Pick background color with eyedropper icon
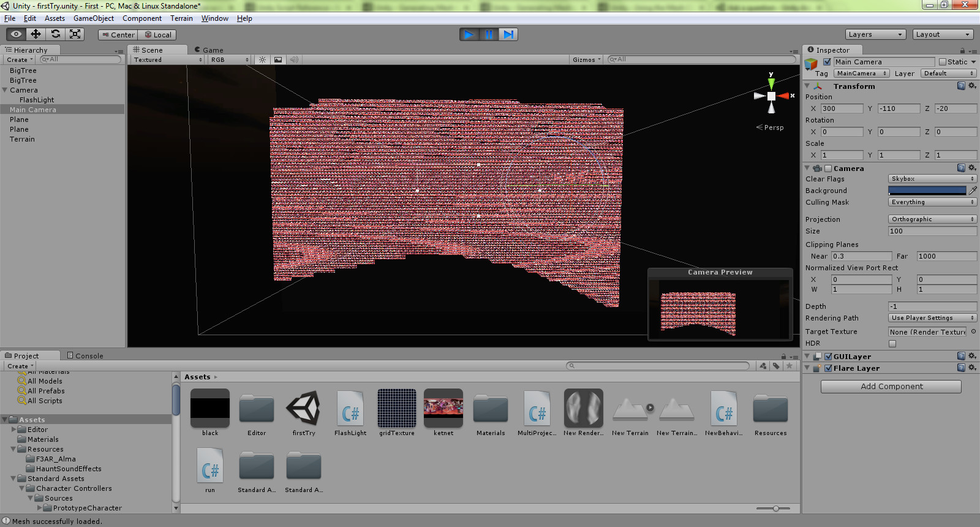980x527 pixels. [x=973, y=191]
